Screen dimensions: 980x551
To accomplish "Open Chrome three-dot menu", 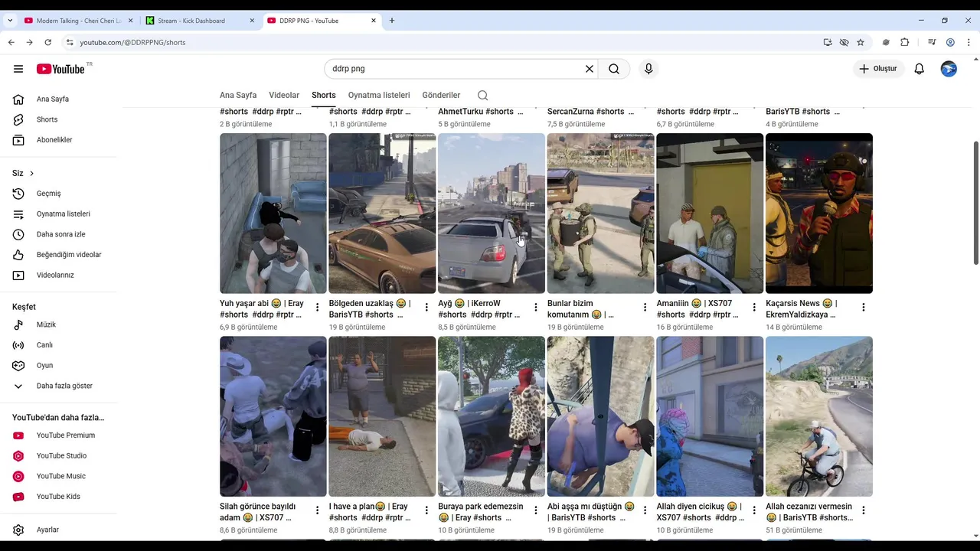I will coord(969,42).
